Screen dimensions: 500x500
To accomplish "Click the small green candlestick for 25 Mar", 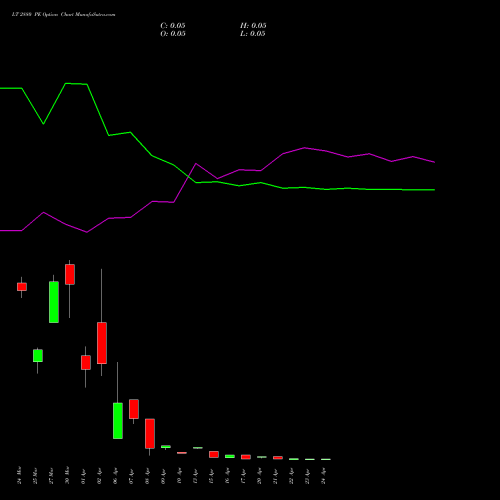I will 38,355.
